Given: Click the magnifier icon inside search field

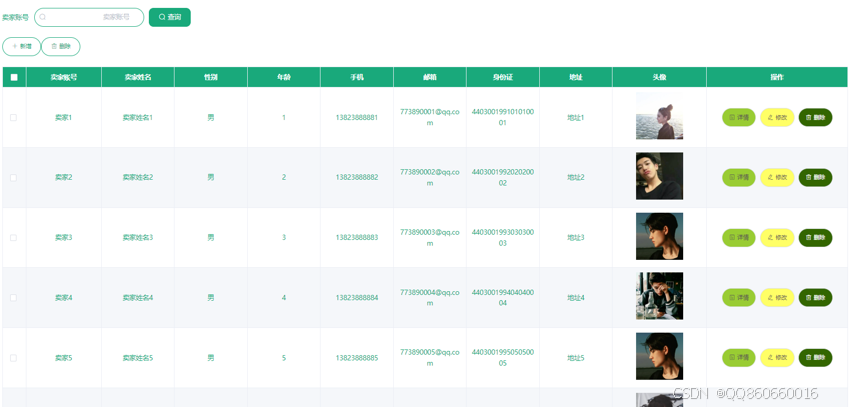Looking at the screenshot, I should coord(43,17).
